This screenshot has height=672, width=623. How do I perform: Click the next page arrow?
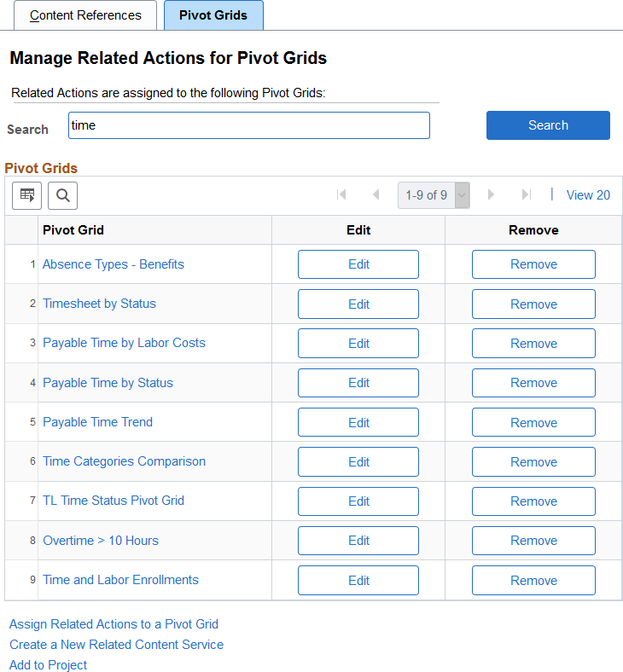pos(491,195)
